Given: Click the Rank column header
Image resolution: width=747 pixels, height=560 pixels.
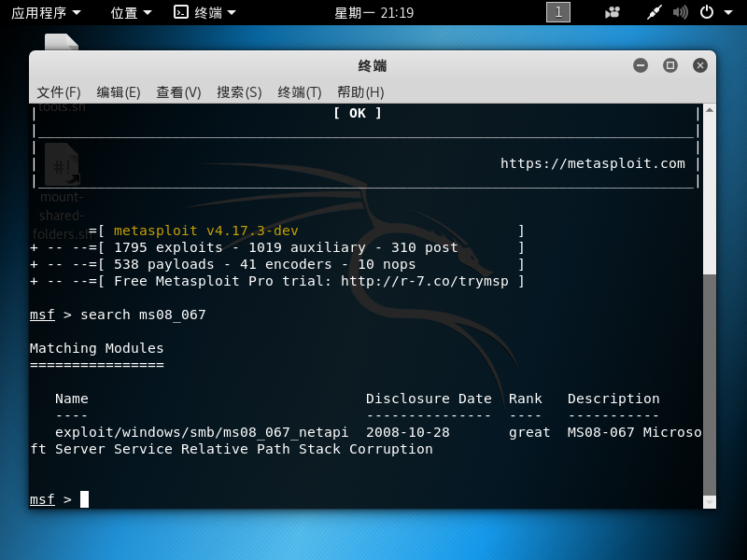Looking at the screenshot, I should point(525,399).
